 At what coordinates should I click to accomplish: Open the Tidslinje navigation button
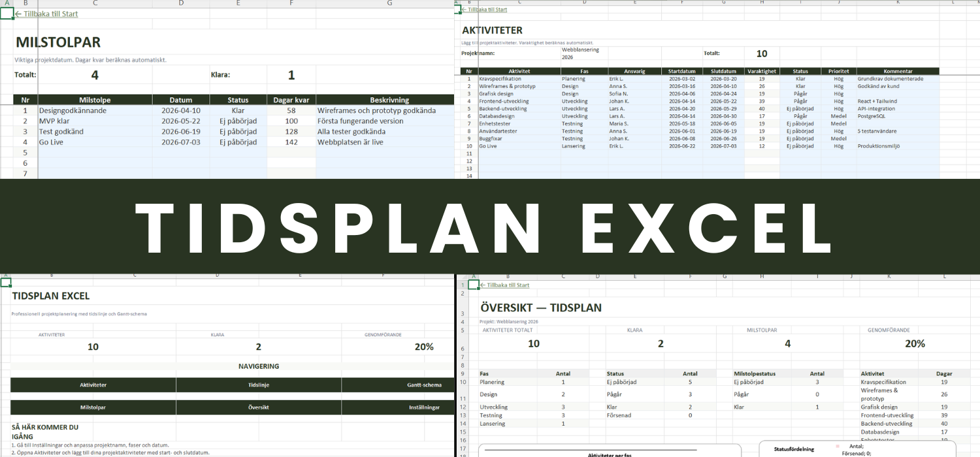pos(258,385)
